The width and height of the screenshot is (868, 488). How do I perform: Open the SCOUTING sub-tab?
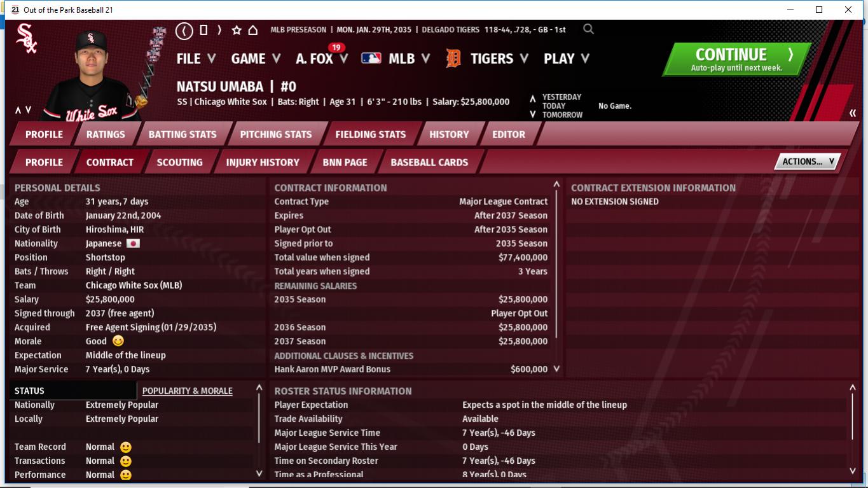click(180, 162)
